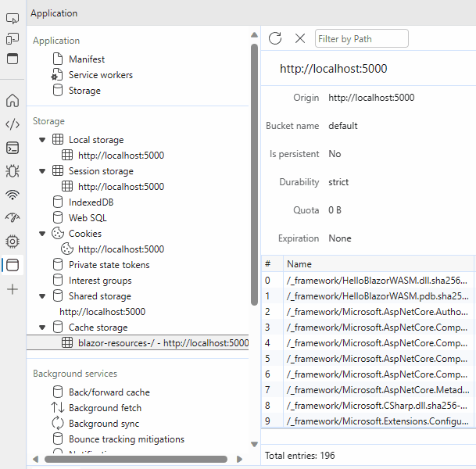The height and width of the screenshot is (469, 476).
Task: Select localhost:5000 under Cookies
Action: (x=121, y=249)
